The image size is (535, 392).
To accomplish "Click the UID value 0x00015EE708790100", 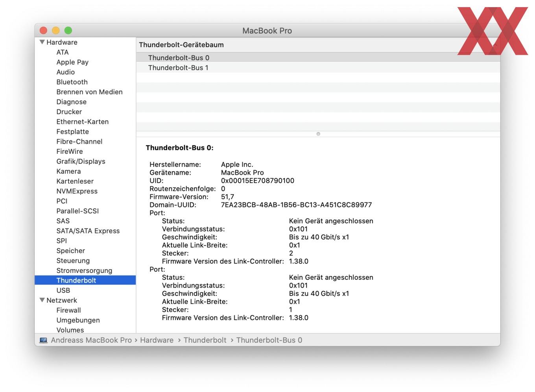I will click(x=258, y=181).
